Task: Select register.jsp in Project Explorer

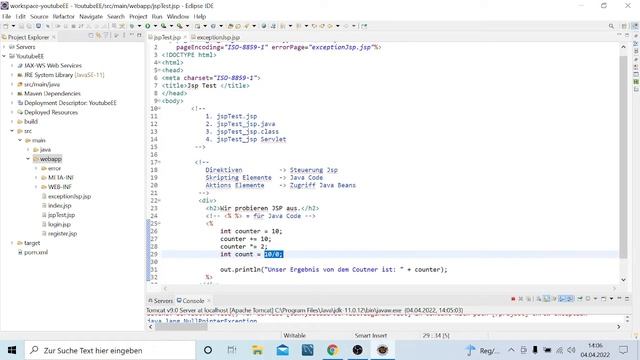Action: click(x=62, y=234)
